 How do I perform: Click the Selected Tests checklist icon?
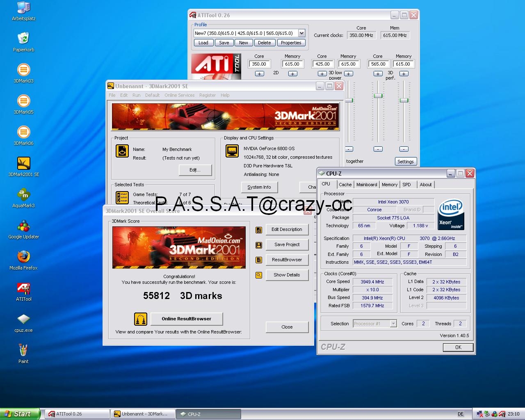[x=122, y=197]
